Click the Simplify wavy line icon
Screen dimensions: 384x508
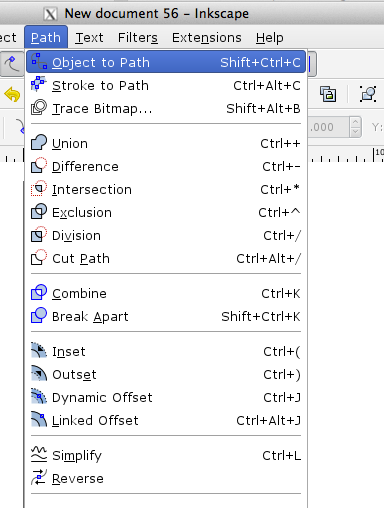click(x=39, y=454)
